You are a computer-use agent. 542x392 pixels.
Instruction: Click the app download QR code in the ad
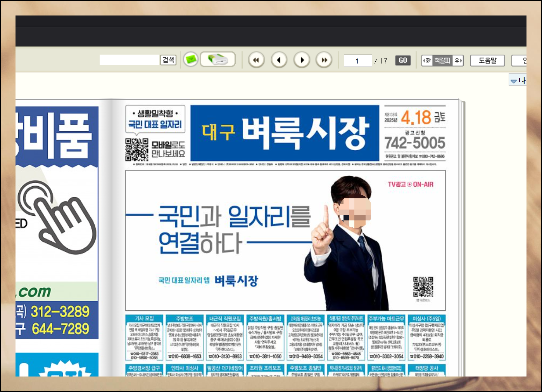pos(423,287)
